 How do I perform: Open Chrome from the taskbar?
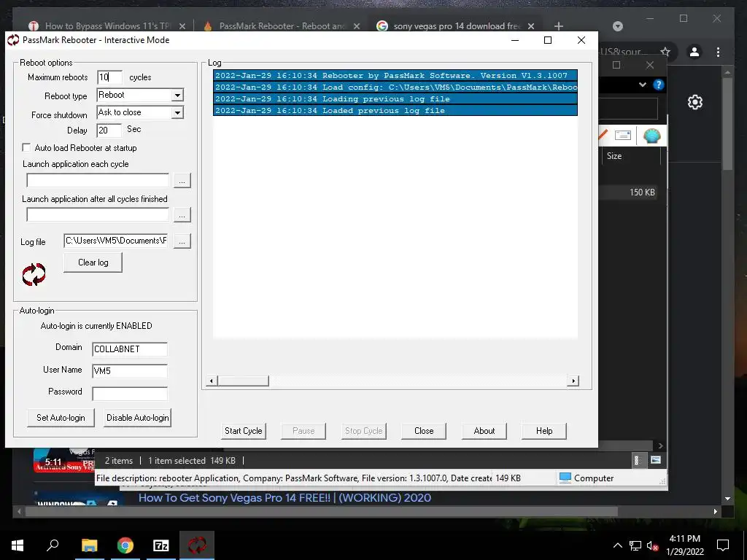click(125, 545)
